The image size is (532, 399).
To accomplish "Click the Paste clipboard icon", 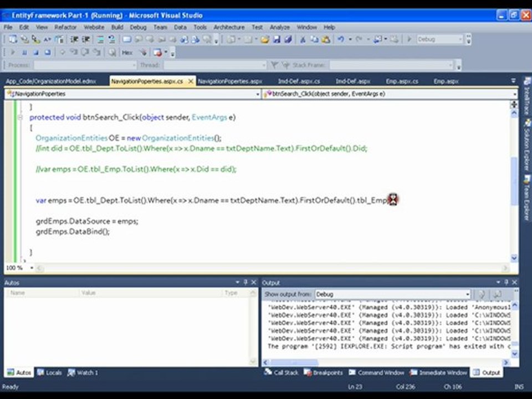I will (326, 39).
